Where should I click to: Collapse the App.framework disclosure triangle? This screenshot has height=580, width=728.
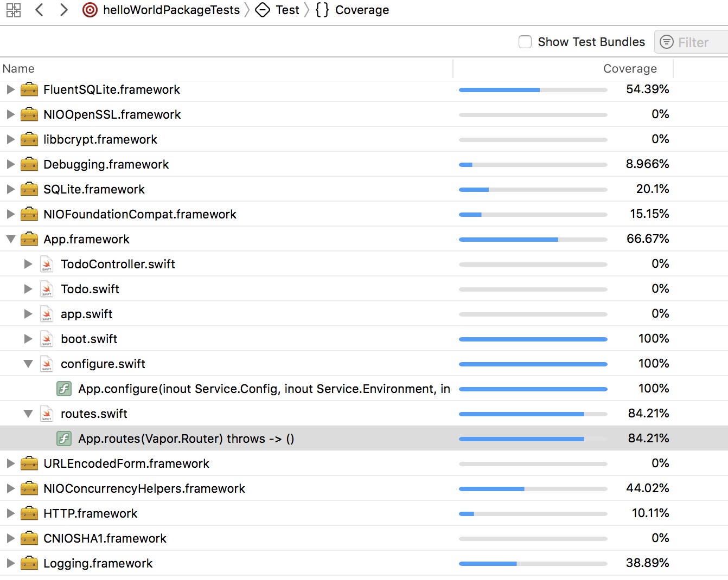pos(10,239)
